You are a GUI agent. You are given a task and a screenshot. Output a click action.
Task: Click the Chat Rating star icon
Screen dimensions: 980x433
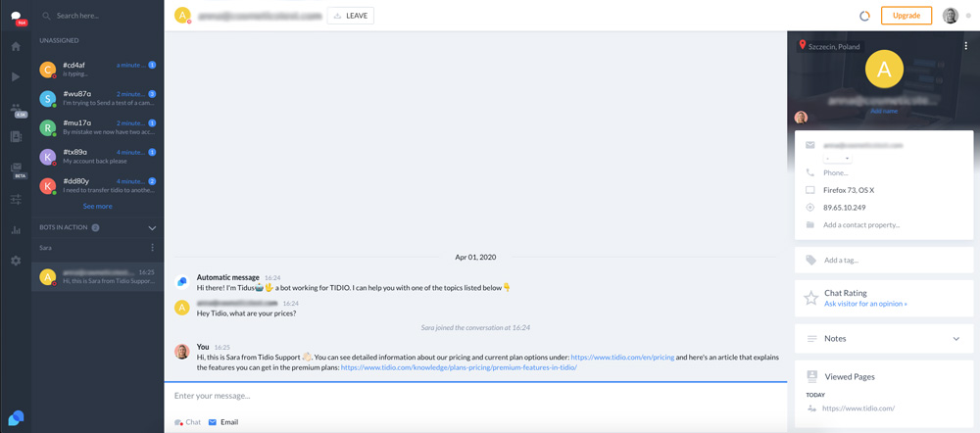(810, 298)
